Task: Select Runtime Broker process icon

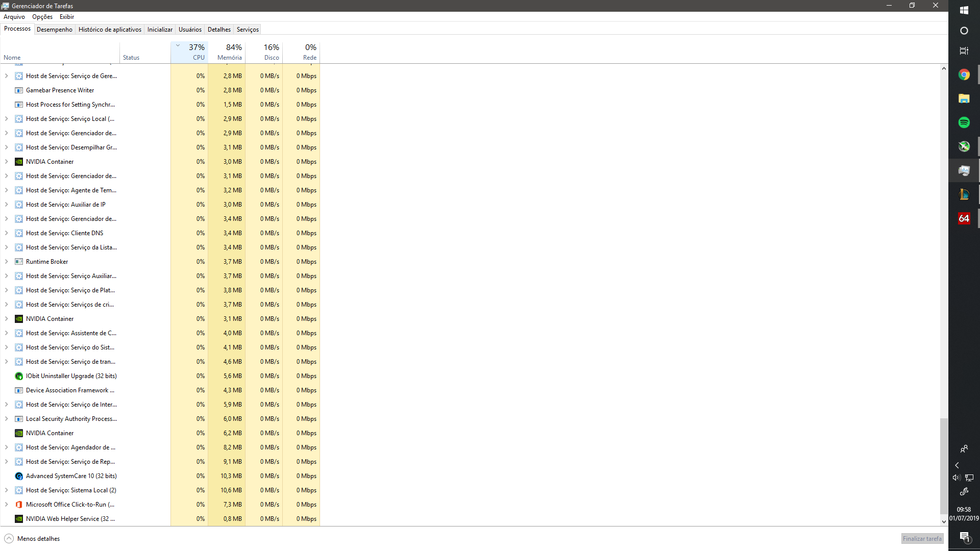Action: [19, 262]
